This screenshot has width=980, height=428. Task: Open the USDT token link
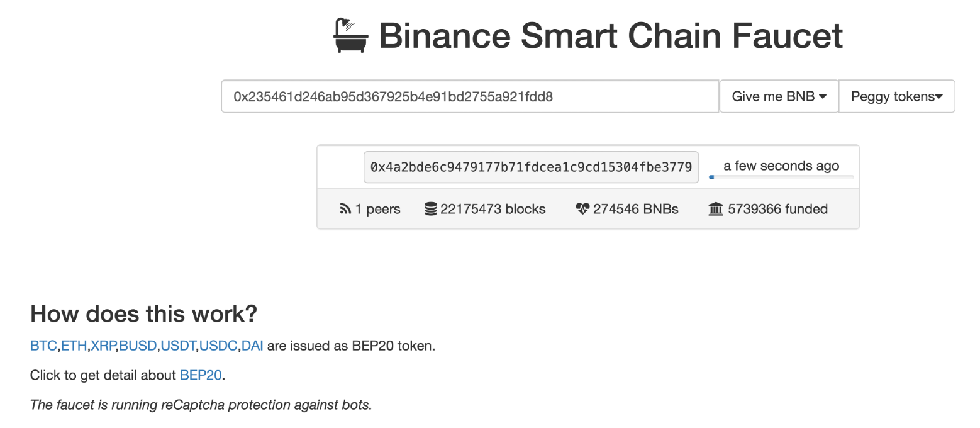point(178,346)
